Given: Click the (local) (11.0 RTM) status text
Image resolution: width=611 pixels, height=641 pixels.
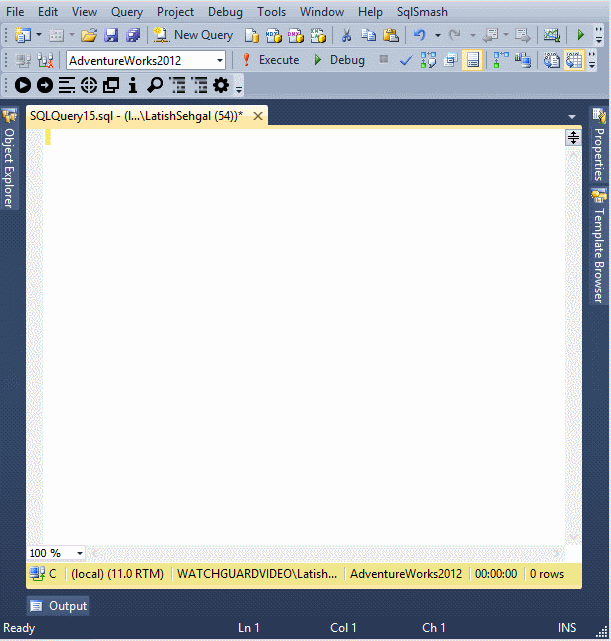Looking at the screenshot, I should point(117,574).
